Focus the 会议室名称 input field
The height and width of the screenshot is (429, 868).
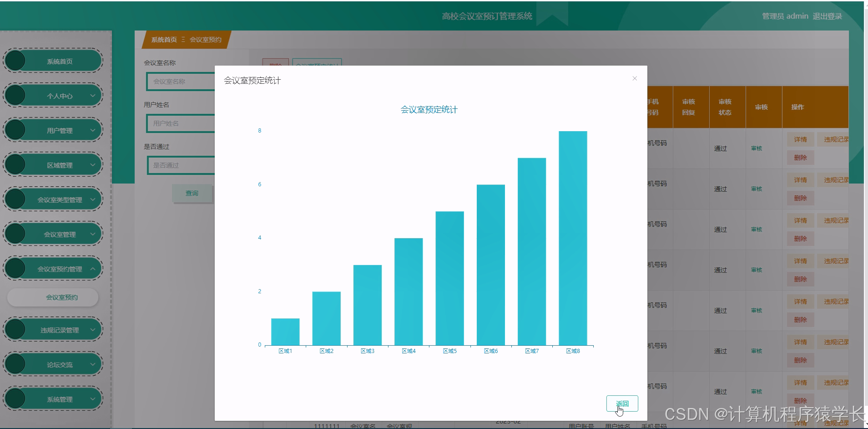[x=181, y=82]
